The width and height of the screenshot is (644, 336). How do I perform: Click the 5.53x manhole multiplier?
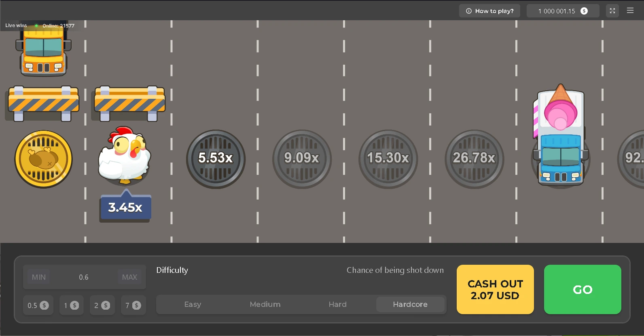216,159
